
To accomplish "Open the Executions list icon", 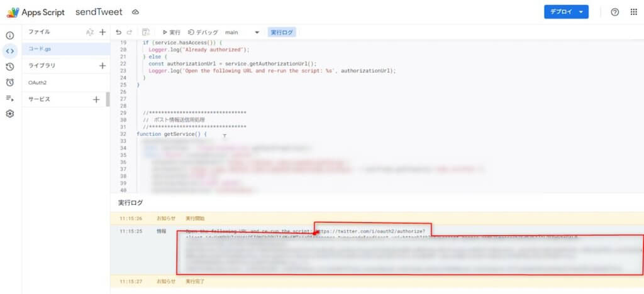I will click(x=9, y=98).
